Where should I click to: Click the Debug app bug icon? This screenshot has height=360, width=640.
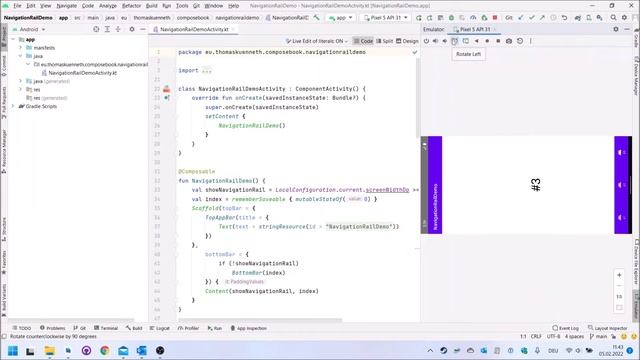tap(451, 18)
